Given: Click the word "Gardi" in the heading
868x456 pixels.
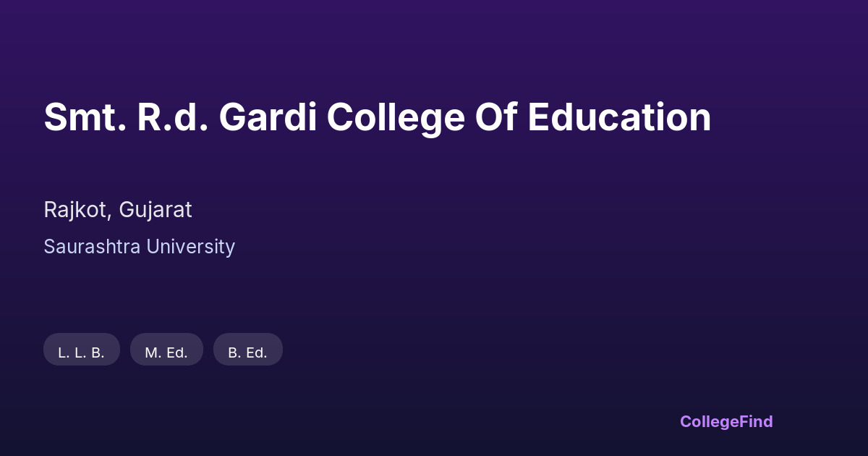Looking at the screenshot, I should click(x=268, y=117).
